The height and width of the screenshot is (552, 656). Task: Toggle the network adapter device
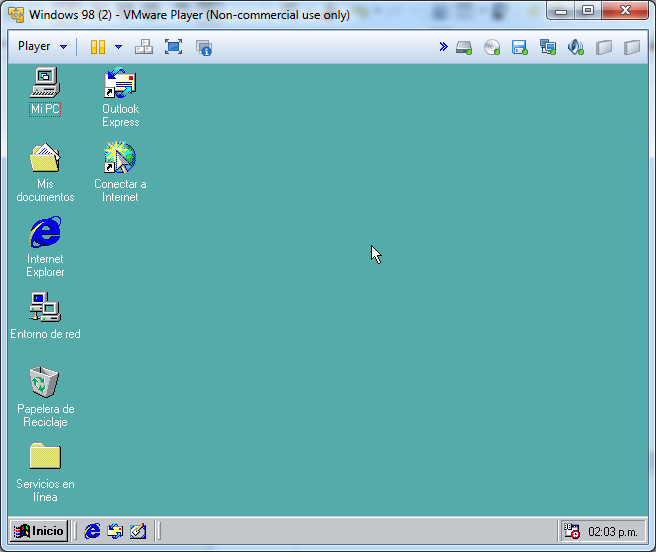pos(547,47)
